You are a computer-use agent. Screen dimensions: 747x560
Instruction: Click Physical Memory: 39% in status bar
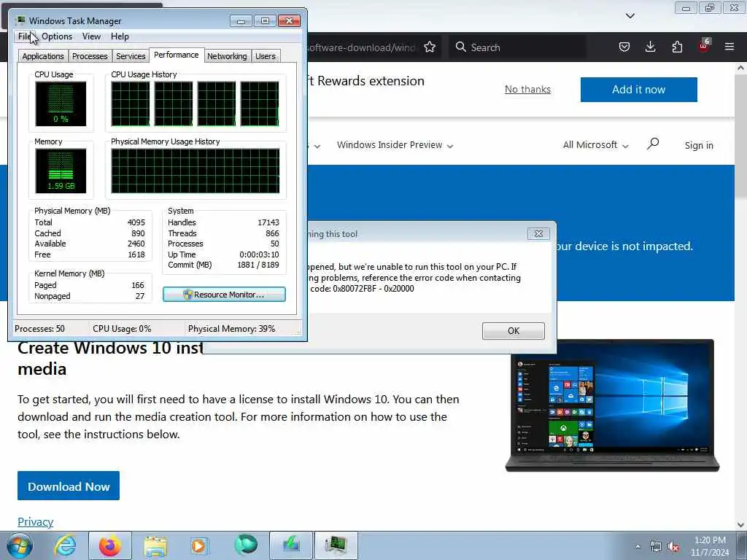tap(231, 329)
